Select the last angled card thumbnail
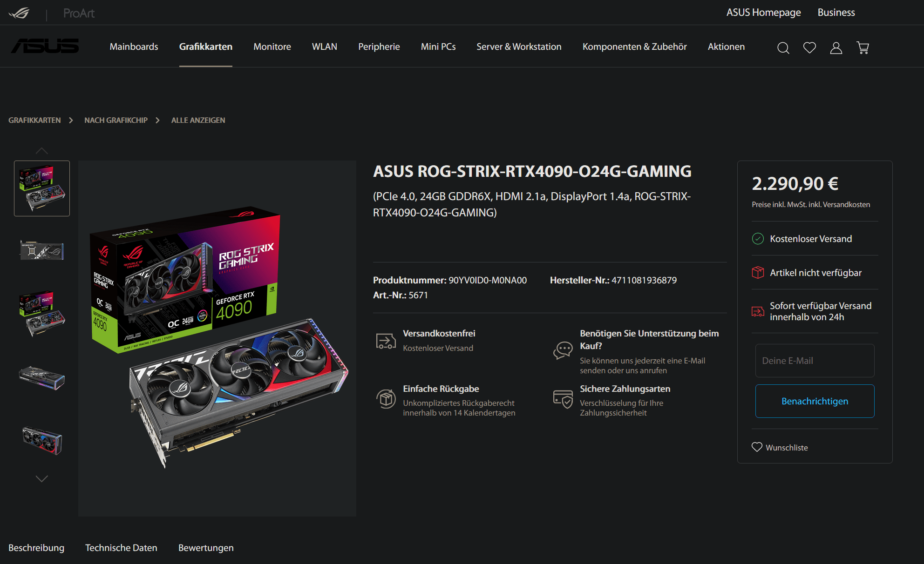This screenshot has width=924, height=564. 42,440
